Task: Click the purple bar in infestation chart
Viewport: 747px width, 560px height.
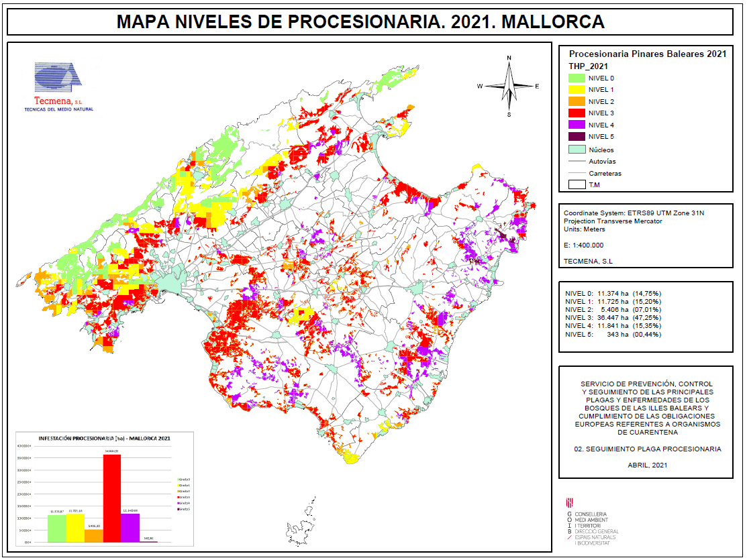Action: [130, 527]
